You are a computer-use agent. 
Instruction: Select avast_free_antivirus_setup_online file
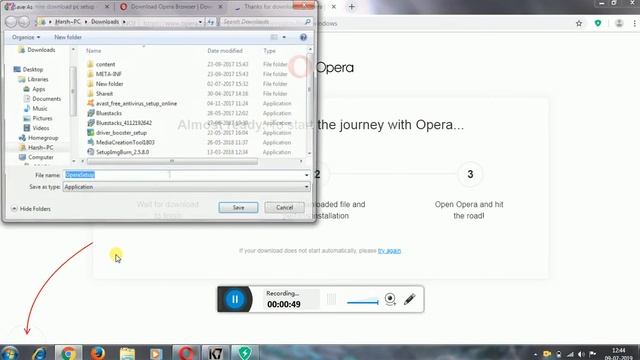132,104
